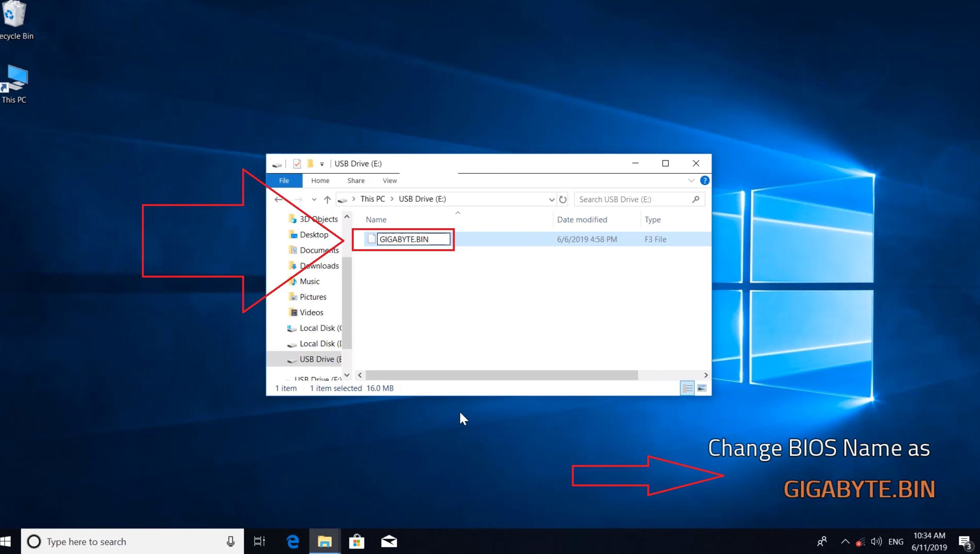This screenshot has height=554, width=980.
Task: Show hidden system tray icons
Action: pyautogui.click(x=845, y=541)
